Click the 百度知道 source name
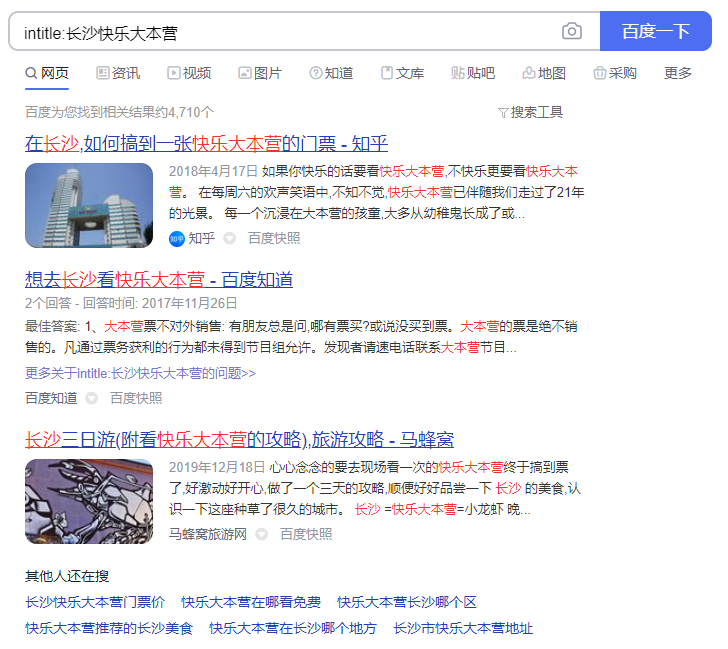 click(51, 398)
